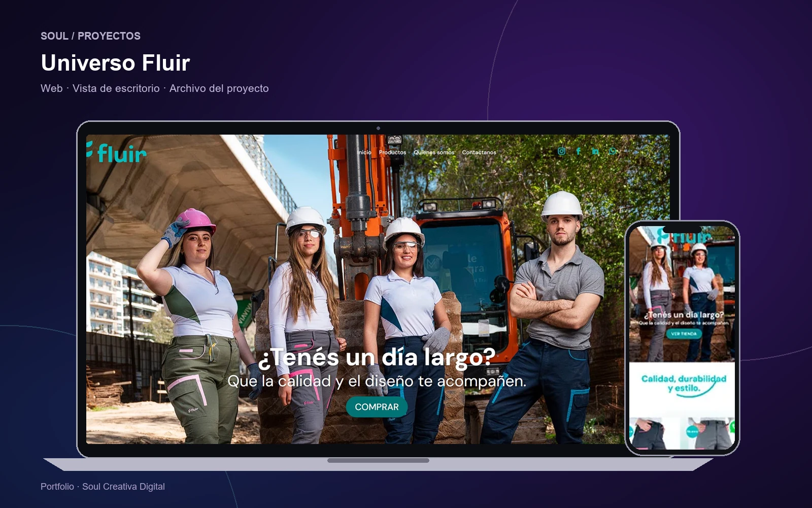Tap the right trousers product thumbnail on phone
Screen dimensions: 812x508
(710, 433)
